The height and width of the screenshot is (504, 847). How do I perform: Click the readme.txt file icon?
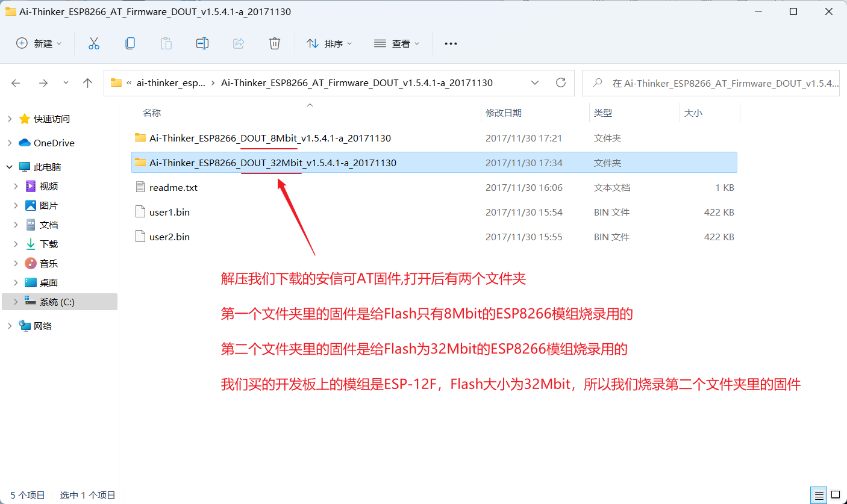click(140, 187)
